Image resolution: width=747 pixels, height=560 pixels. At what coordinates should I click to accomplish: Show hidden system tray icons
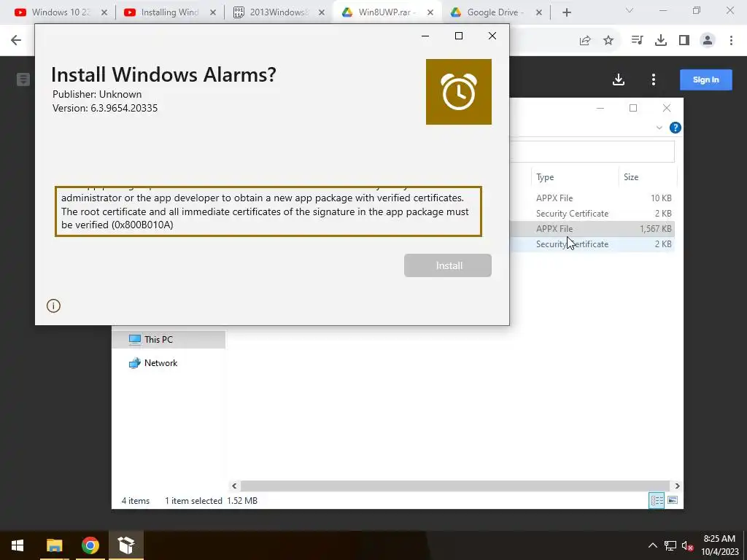click(653, 545)
